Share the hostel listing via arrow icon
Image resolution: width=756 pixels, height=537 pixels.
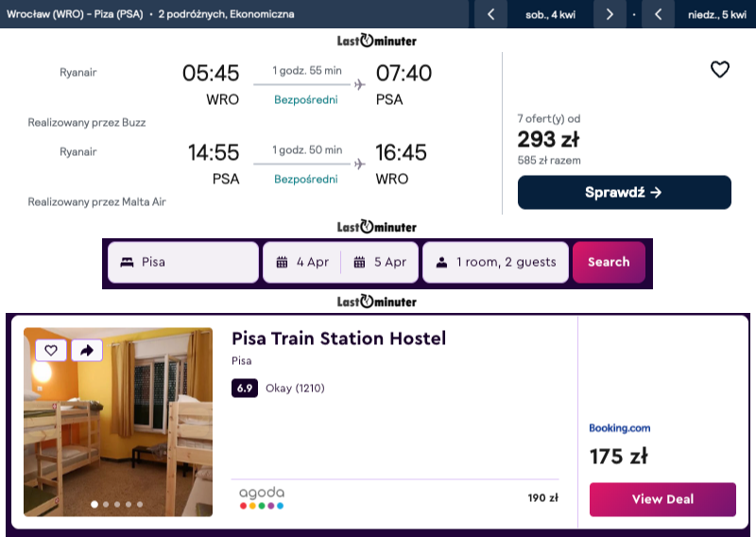(x=86, y=350)
